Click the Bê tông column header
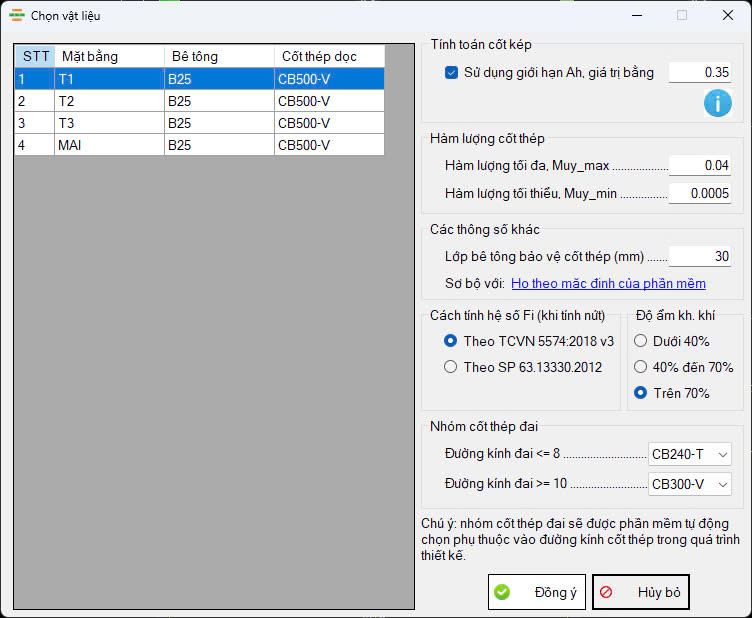 (218, 56)
